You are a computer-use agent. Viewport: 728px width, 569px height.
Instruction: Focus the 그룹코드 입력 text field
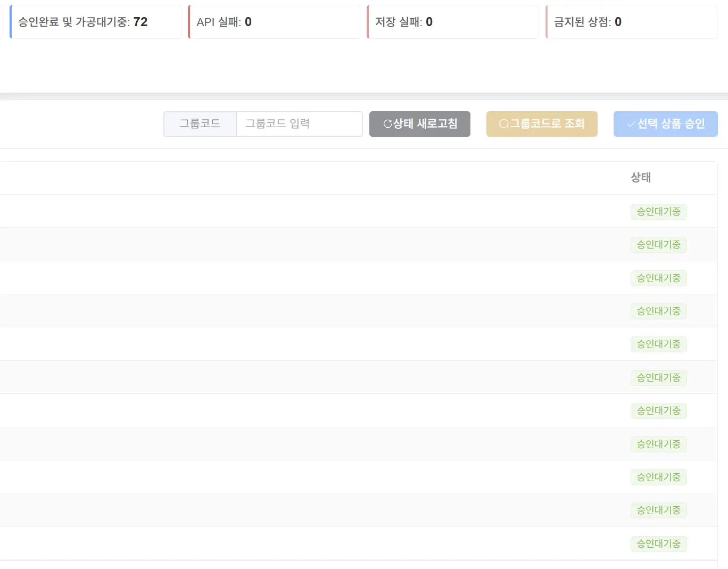point(299,124)
